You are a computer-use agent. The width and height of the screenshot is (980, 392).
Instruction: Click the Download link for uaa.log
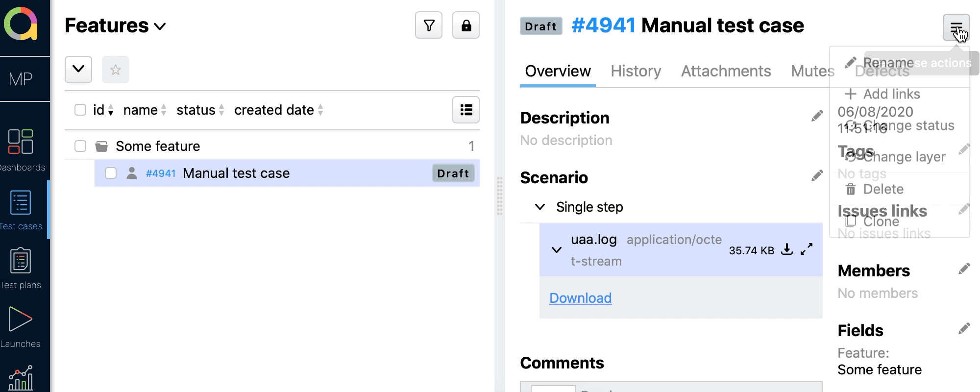[x=580, y=298]
